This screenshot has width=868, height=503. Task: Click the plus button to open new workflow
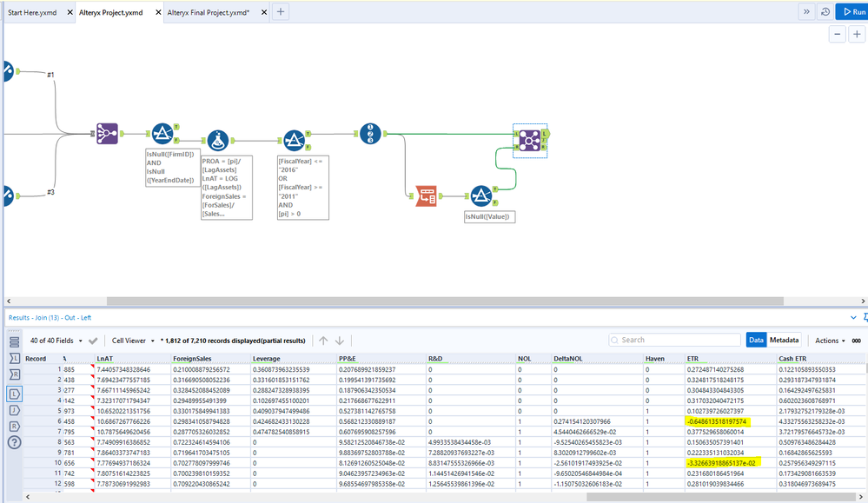(278, 12)
